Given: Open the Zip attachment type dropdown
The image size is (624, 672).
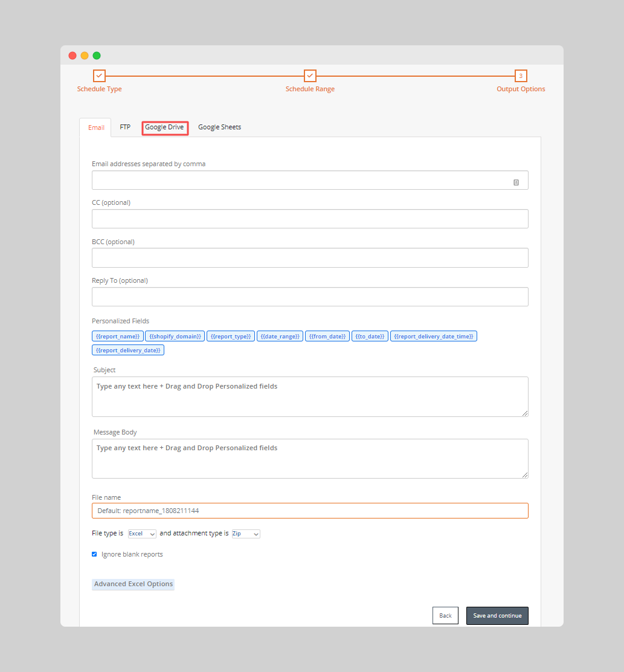Looking at the screenshot, I should [246, 534].
